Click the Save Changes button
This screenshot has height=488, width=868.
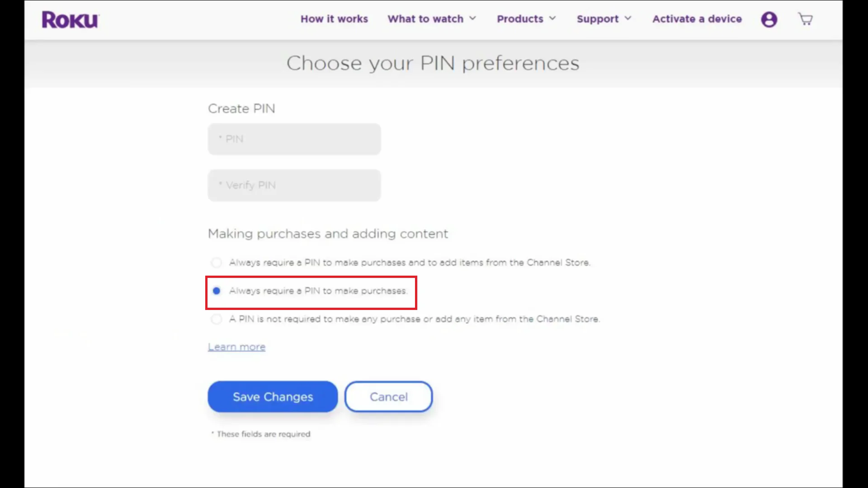[x=273, y=397]
